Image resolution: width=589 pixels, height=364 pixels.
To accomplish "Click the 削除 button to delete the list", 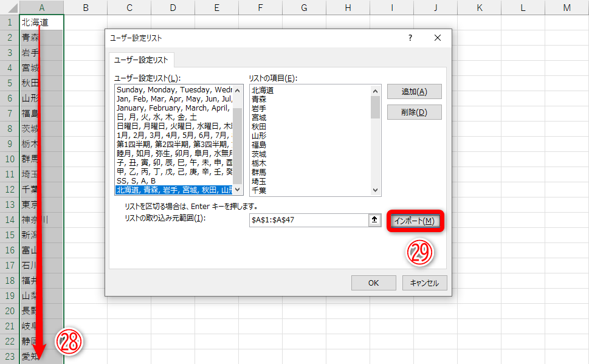I will [x=414, y=113].
